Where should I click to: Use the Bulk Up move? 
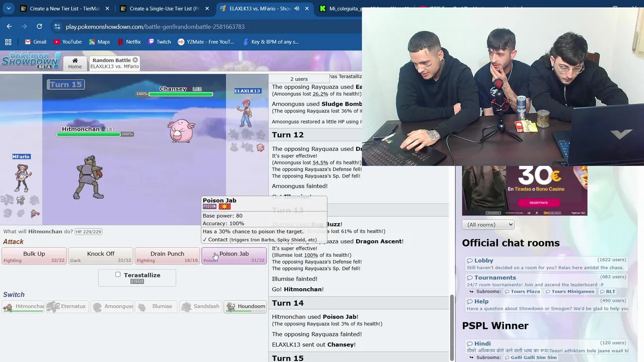[x=34, y=256]
